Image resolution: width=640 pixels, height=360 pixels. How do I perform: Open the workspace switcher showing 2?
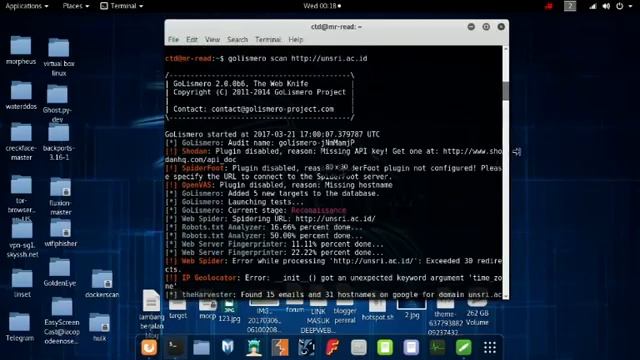coord(570,6)
